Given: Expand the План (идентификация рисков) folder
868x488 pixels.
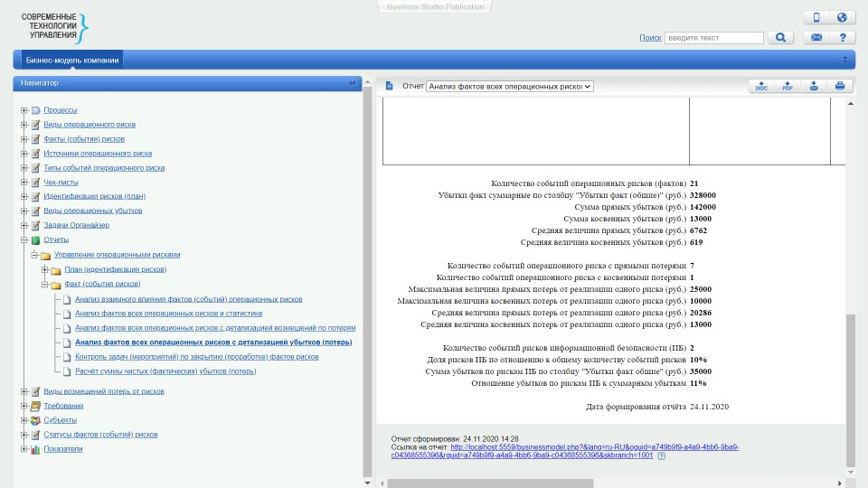Looking at the screenshot, I should click(x=44, y=270).
